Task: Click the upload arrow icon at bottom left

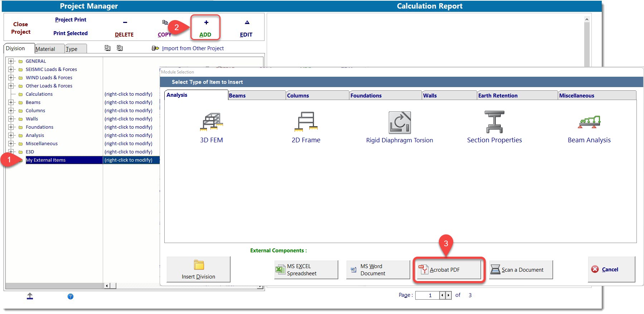Action: point(30,296)
